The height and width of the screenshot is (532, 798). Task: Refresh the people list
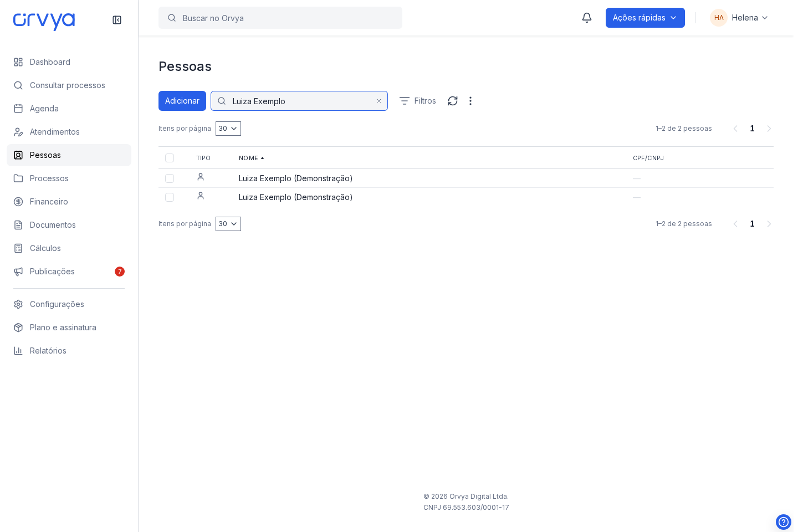[x=453, y=101]
